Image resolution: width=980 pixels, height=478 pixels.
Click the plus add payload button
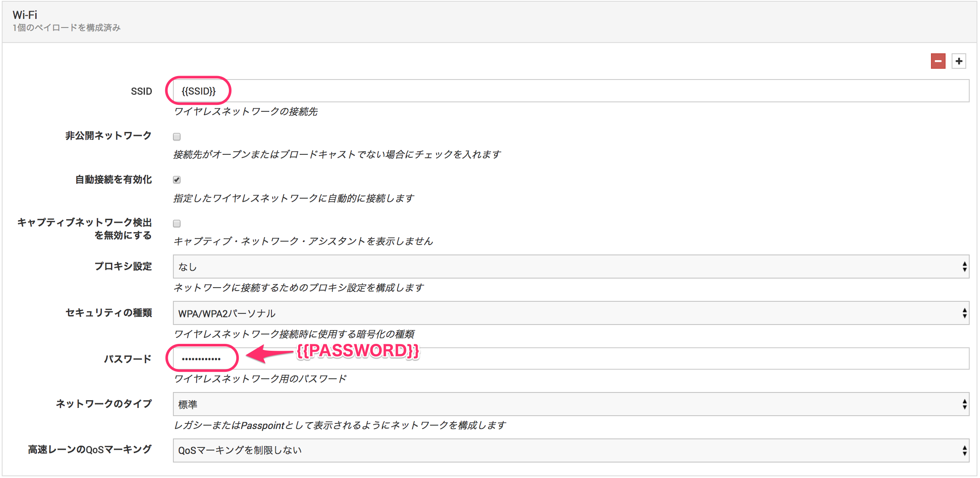958,61
